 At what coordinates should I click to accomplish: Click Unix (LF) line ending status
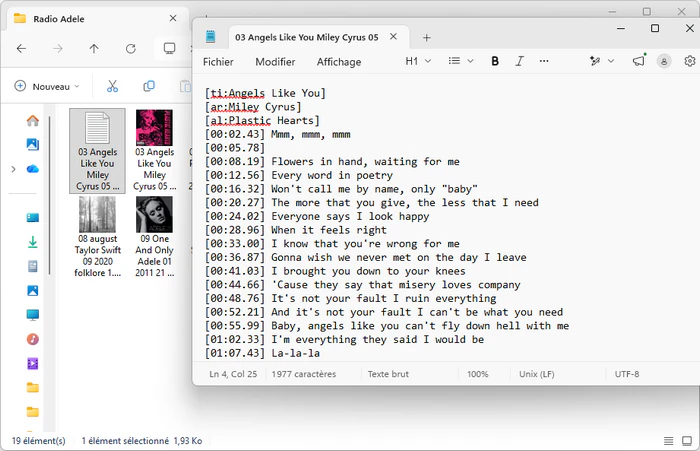[x=537, y=374]
